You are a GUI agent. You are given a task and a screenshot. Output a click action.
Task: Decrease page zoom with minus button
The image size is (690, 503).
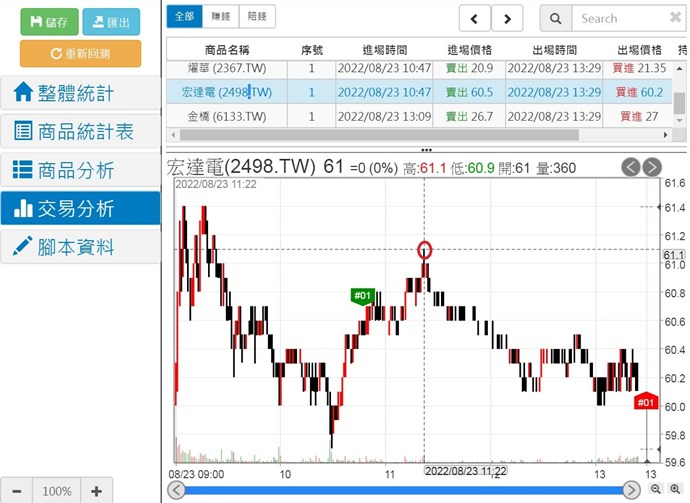[x=17, y=491]
